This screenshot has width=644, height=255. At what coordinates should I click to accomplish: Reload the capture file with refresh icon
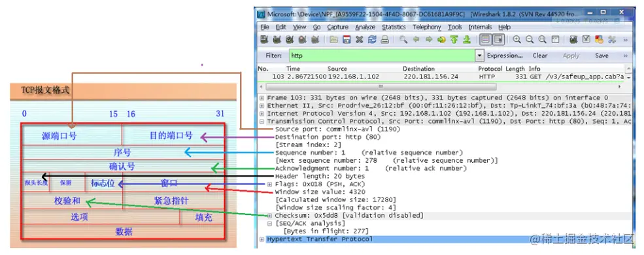(372, 40)
